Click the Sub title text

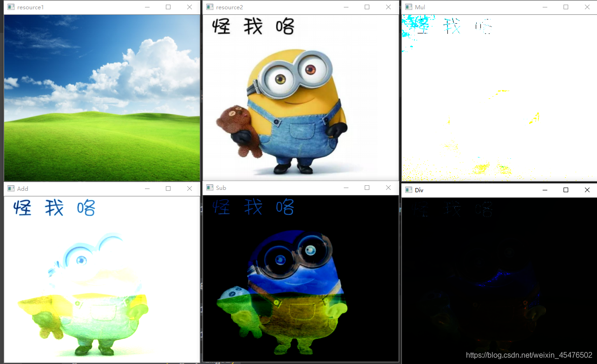[221, 188]
